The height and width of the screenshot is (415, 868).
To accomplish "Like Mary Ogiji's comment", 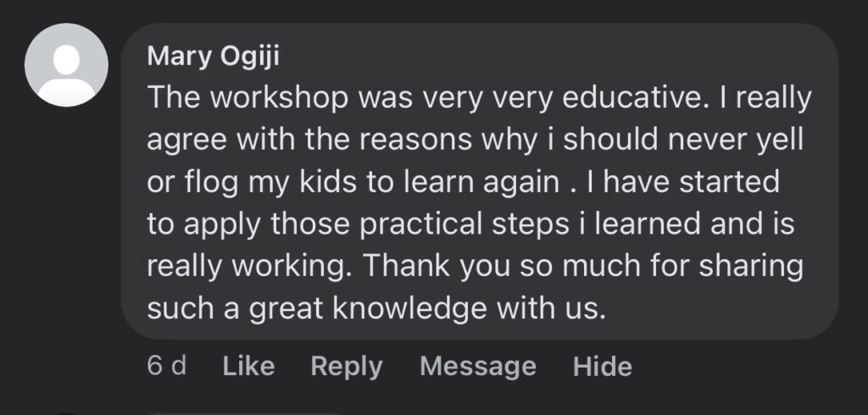I will coord(248,366).
